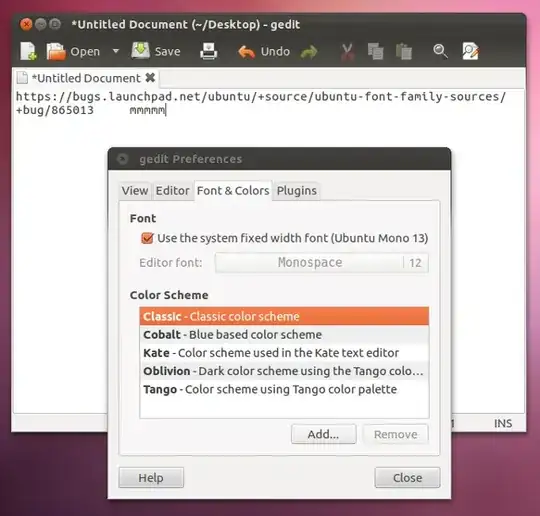Uncheck Use the system fixed width font
This screenshot has width=540, height=516.
pos(147,238)
